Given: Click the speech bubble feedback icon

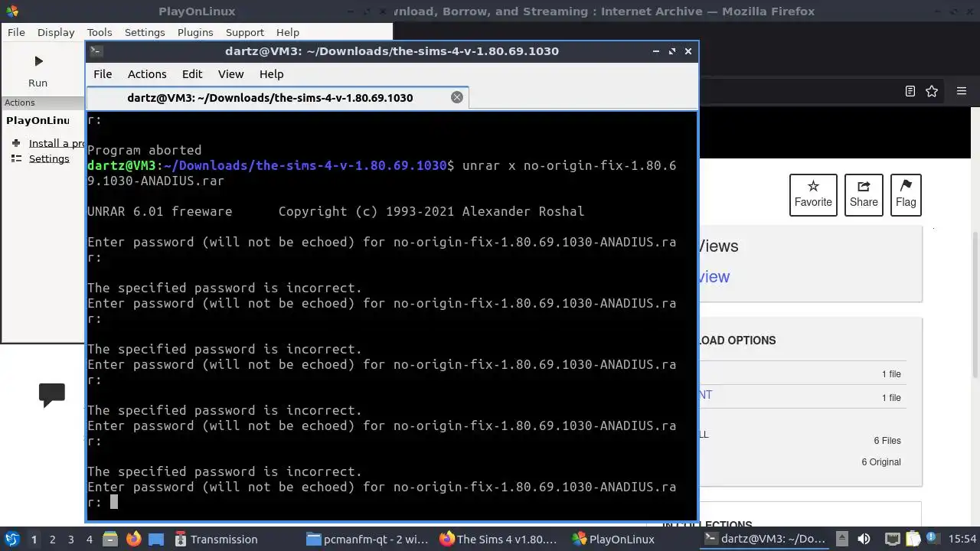Looking at the screenshot, I should 52,395.
